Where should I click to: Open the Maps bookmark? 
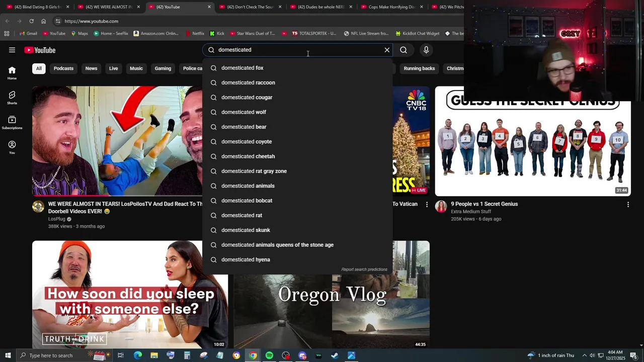[x=79, y=34]
